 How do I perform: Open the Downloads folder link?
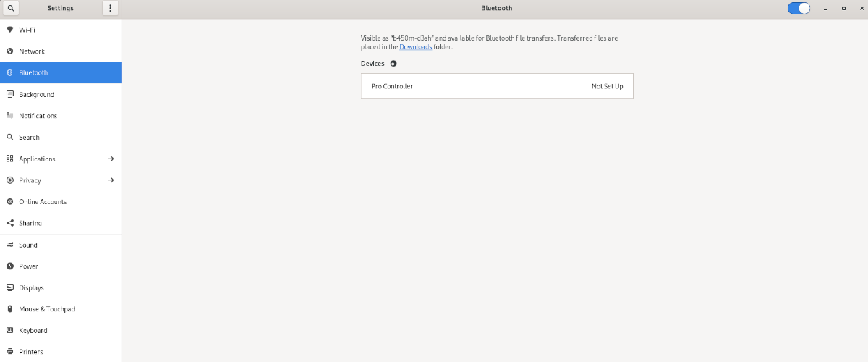416,47
